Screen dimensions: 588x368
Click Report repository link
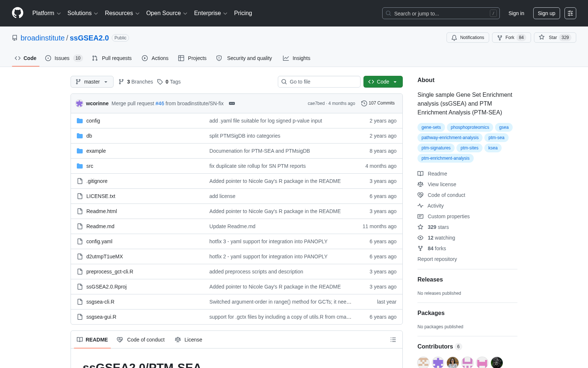(437, 259)
